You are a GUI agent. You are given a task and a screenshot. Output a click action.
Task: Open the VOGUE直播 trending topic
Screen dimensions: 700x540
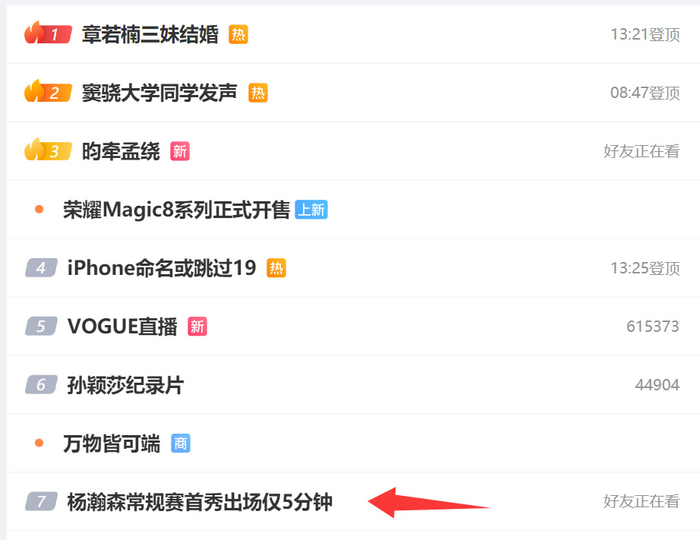(122, 327)
